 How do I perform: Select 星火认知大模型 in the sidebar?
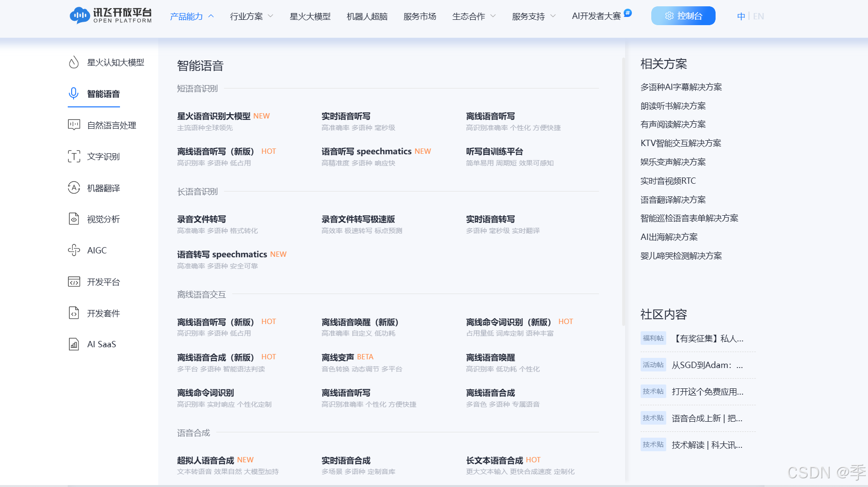pos(116,62)
